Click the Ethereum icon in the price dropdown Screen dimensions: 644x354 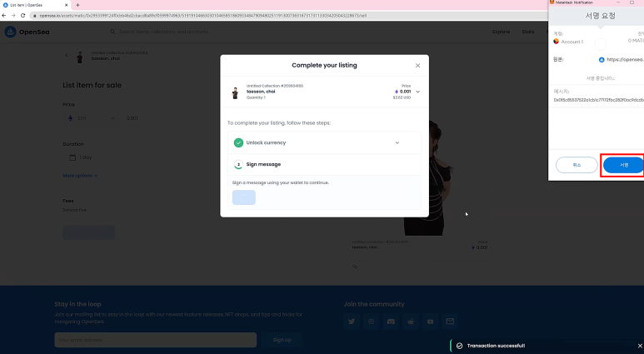(70, 118)
